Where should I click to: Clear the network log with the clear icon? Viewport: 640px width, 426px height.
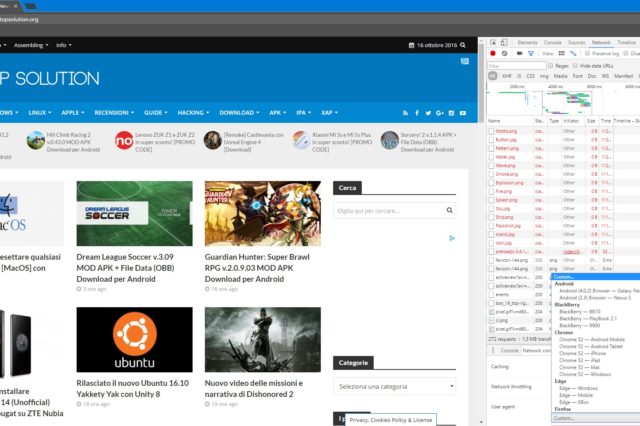(505, 53)
